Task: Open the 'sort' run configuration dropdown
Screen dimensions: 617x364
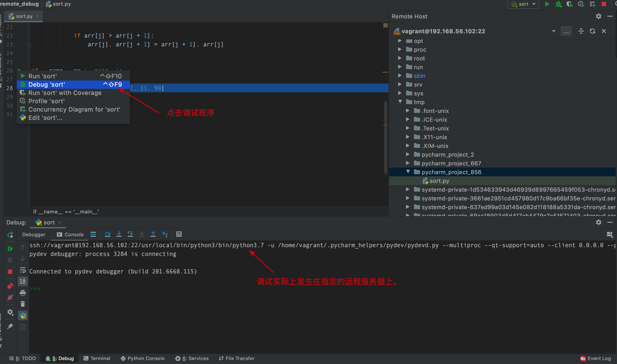Action: click(x=523, y=4)
